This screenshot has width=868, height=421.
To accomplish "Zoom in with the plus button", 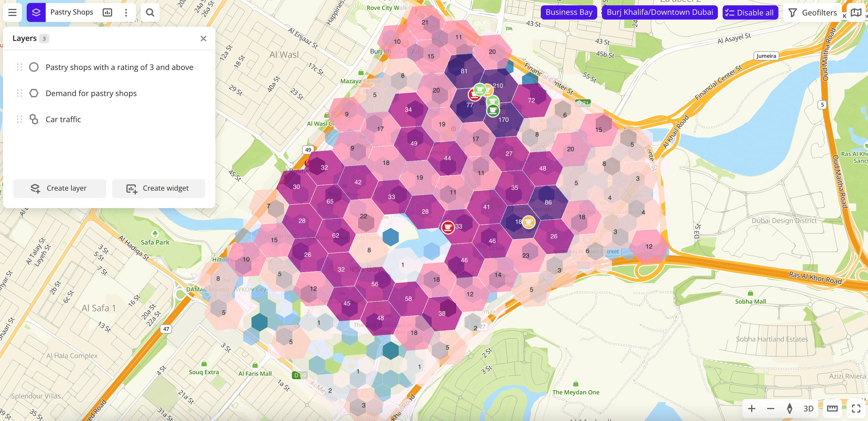I will (751, 409).
